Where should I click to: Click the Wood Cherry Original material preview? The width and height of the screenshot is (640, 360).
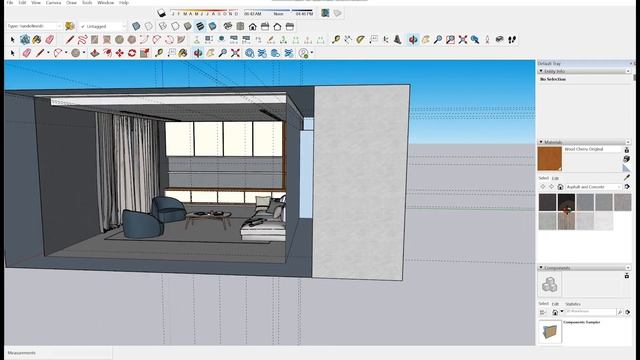pos(549,158)
